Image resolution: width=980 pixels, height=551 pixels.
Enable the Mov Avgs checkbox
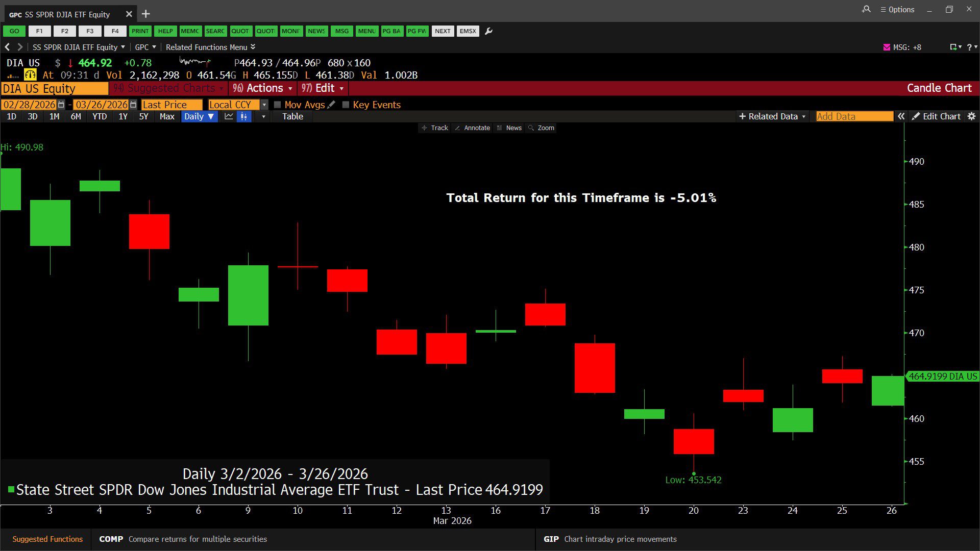278,105
